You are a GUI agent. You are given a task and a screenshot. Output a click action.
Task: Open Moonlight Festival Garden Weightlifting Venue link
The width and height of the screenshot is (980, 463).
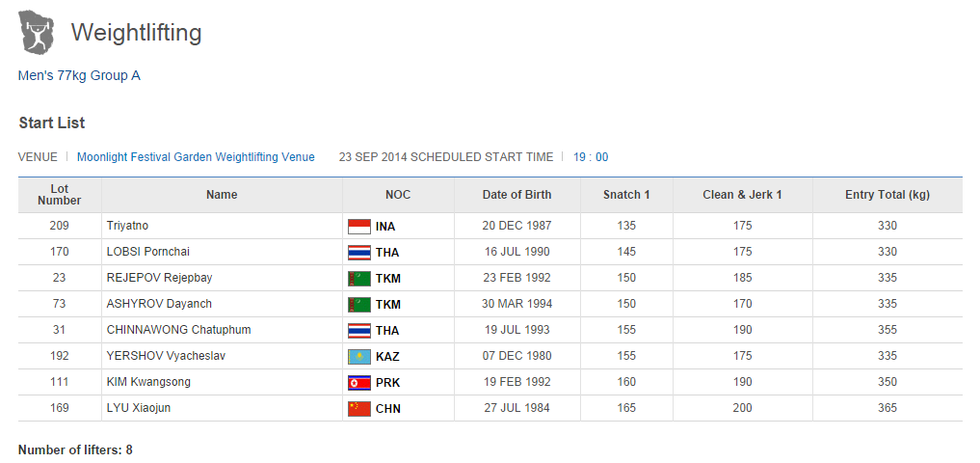pyautogui.click(x=196, y=157)
